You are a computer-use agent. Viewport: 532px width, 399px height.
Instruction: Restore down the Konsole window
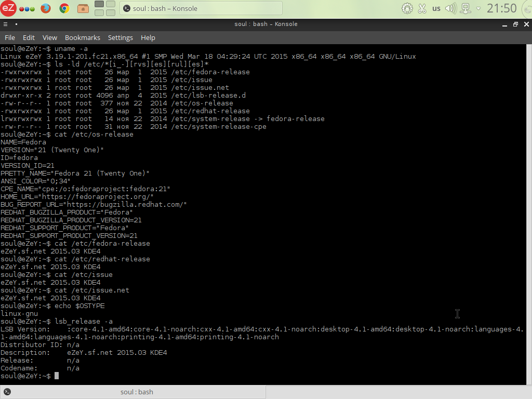(x=515, y=24)
